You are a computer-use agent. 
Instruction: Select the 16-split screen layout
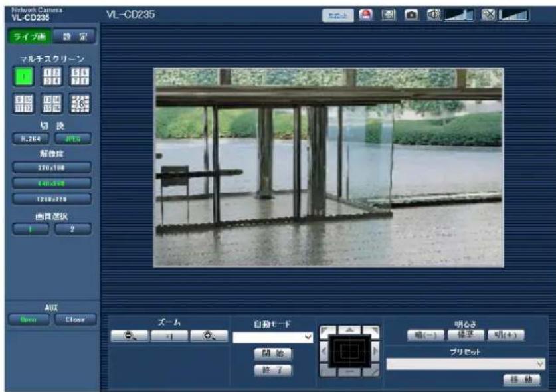tap(80, 104)
